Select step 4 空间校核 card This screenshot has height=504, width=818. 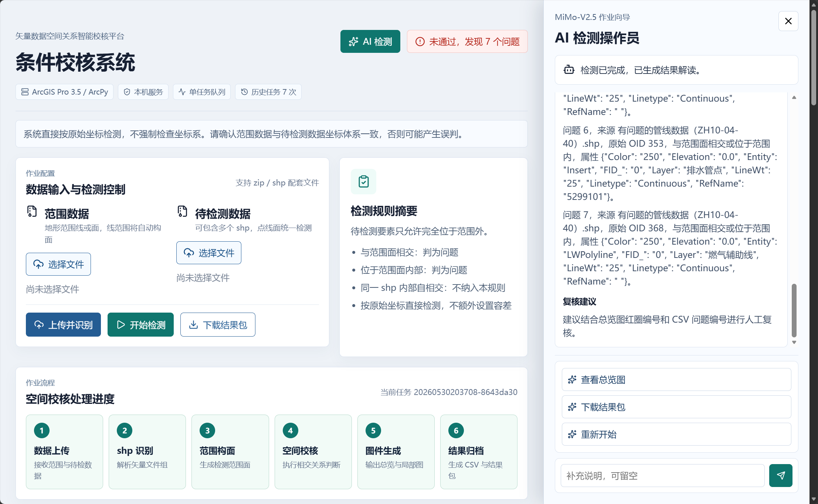coord(313,452)
